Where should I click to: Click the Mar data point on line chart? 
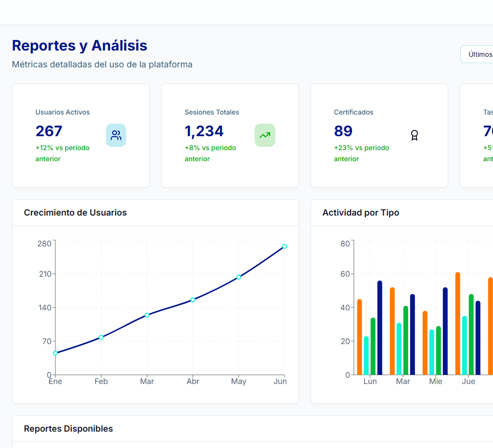tap(147, 315)
